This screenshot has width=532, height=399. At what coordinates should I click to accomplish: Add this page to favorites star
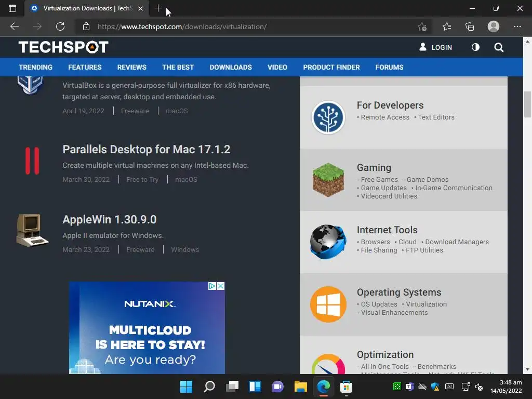[422, 26]
